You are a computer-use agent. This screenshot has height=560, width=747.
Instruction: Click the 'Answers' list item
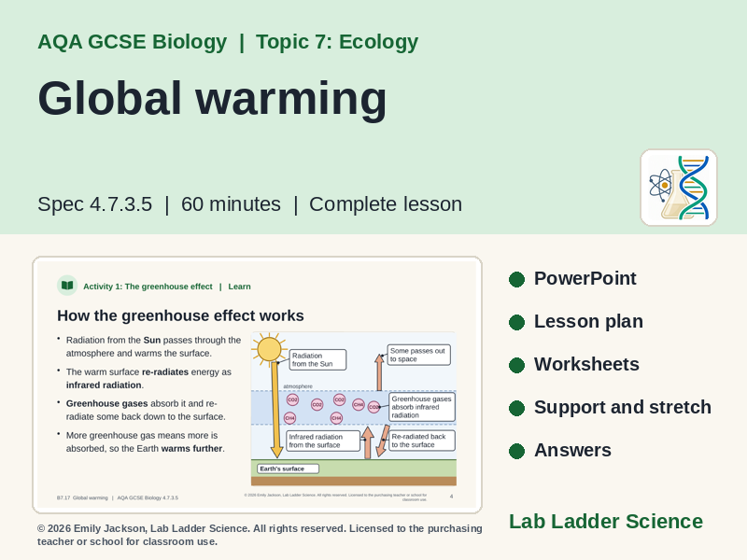click(572, 450)
